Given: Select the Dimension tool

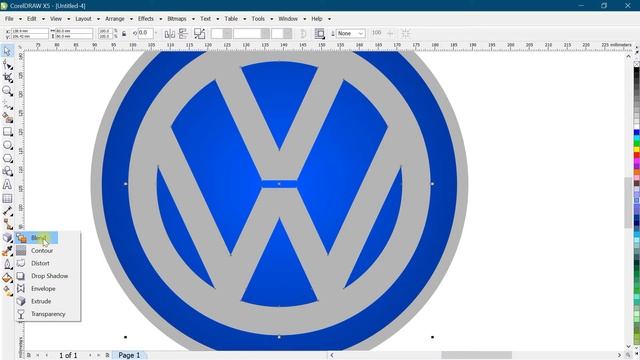Looking at the screenshot, I should coord(7,211).
